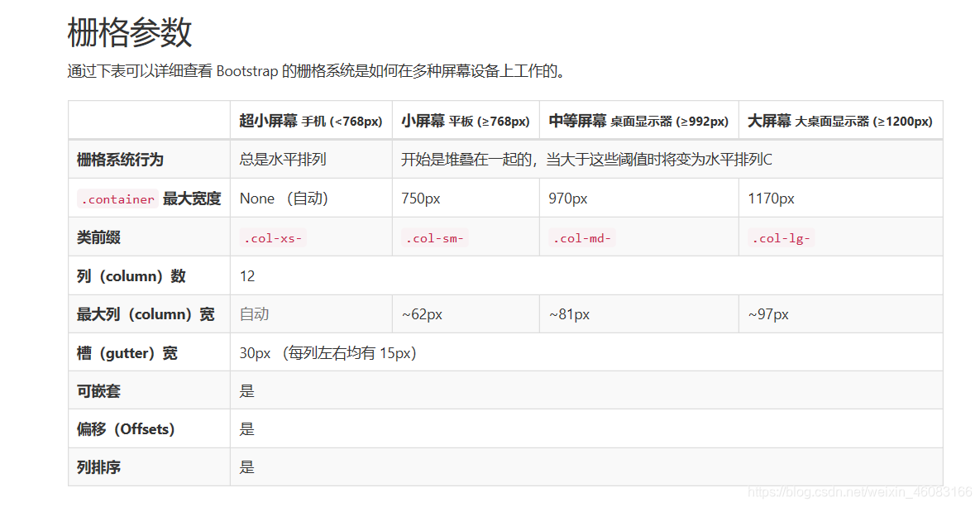
Task: Click the 可嵌套 row label
Action: pos(98,391)
